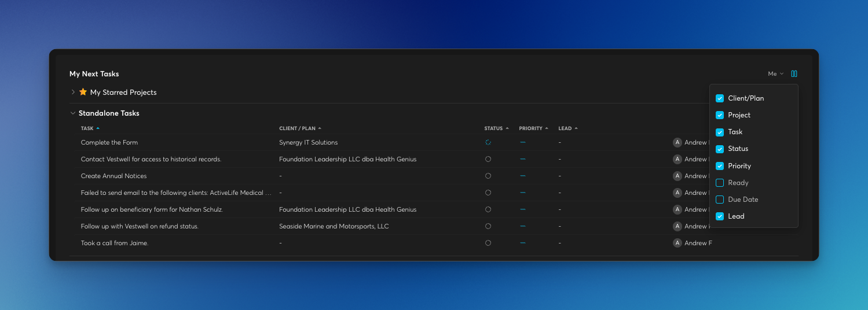The height and width of the screenshot is (310, 868).
Task: Open Contact Vestwell for access to historical records
Action: click(151, 159)
